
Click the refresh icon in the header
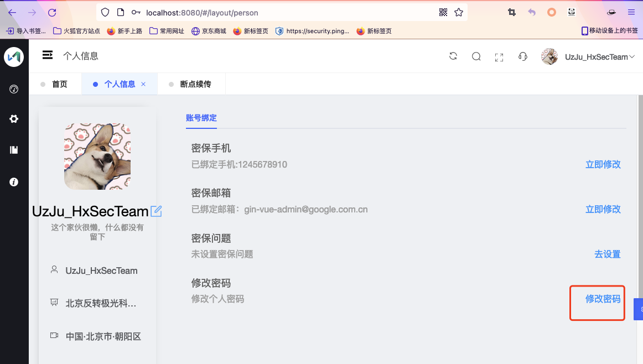pos(453,56)
